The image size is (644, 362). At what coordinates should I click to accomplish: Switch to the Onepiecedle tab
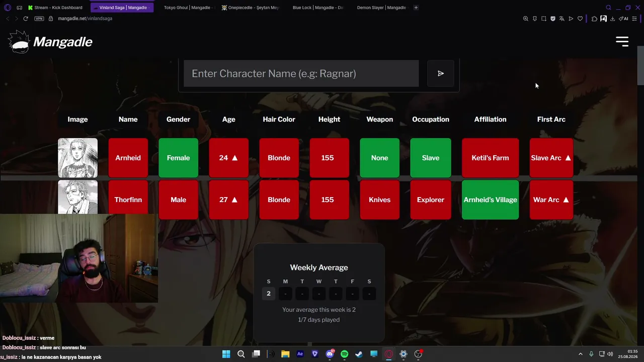point(250,8)
